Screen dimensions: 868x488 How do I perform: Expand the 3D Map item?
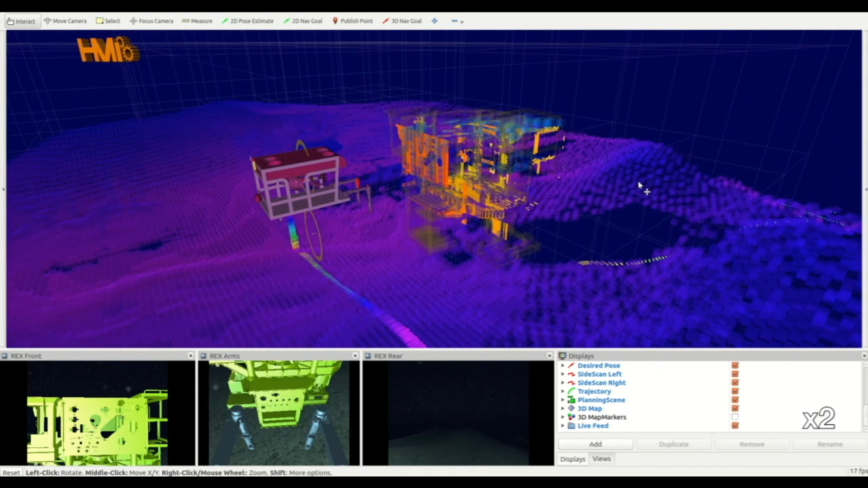tap(563, 408)
